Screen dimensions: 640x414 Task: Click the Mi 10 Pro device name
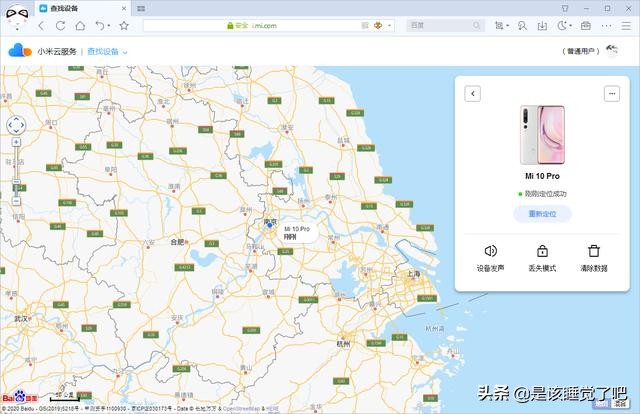(542, 176)
